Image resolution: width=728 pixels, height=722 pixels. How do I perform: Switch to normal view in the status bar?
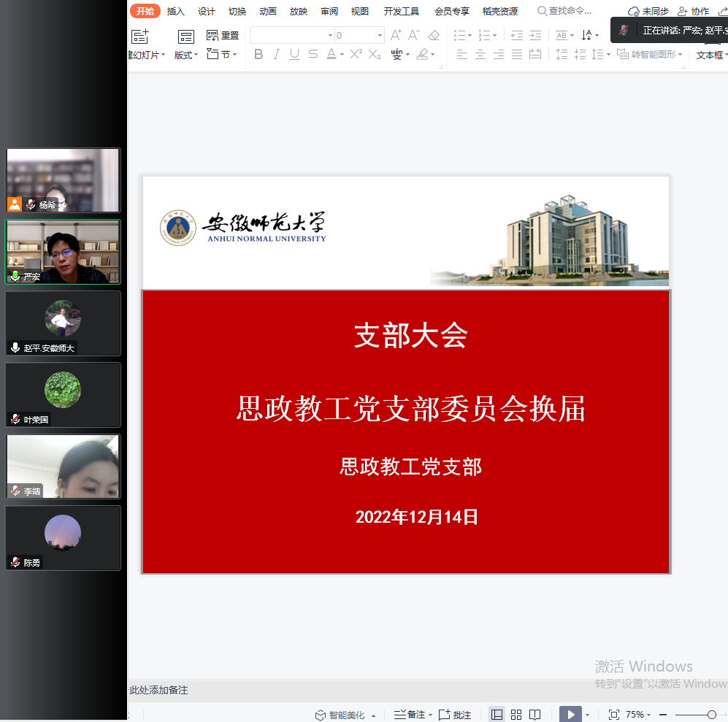(497, 715)
